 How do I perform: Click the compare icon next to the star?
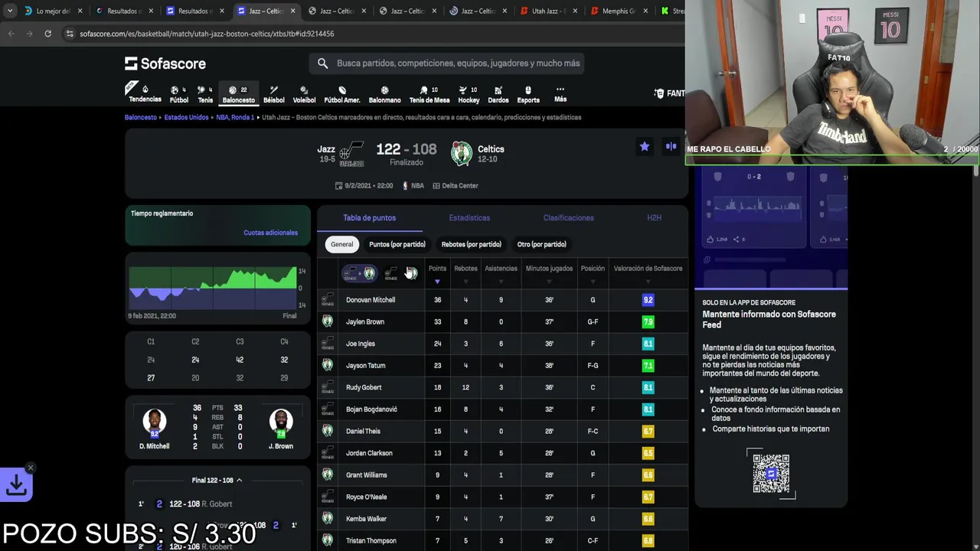[671, 146]
